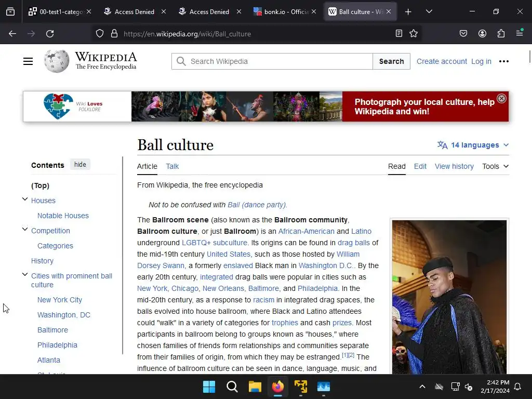Image resolution: width=532 pixels, height=399 pixels.
Task: Jump to Atlanta in contents
Action: tap(49, 360)
